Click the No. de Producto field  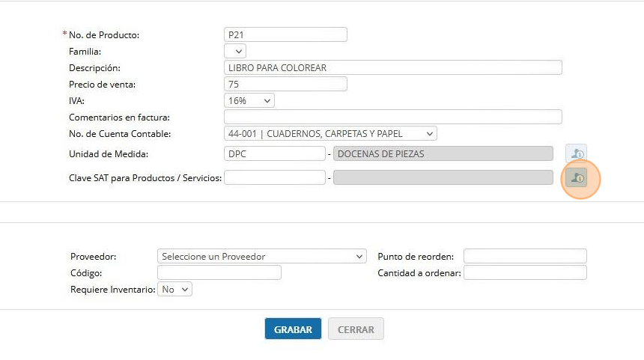(x=285, y=34)
